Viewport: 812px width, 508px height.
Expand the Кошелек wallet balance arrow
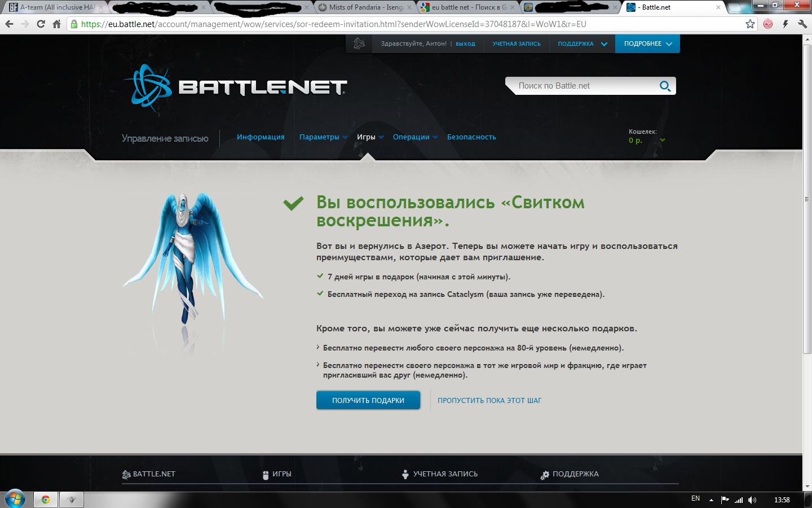[x=663, y=141]
